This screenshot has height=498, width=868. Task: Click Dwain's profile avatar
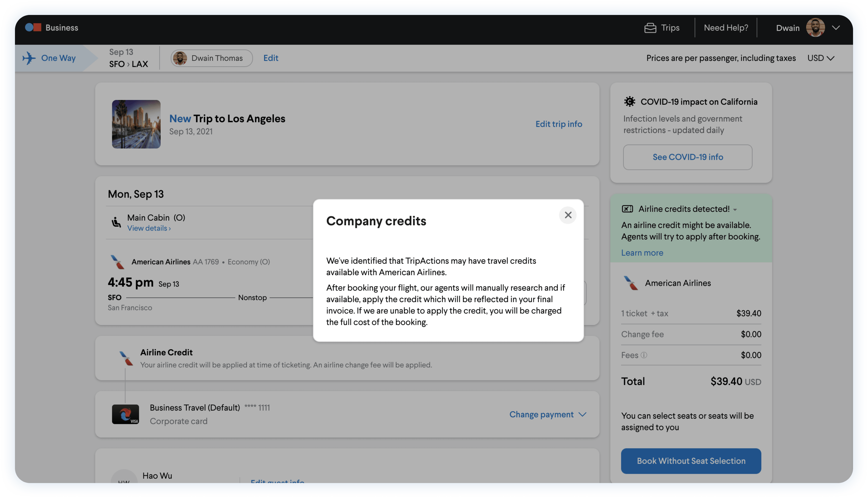pyautogui.click(x=815, y=27)
